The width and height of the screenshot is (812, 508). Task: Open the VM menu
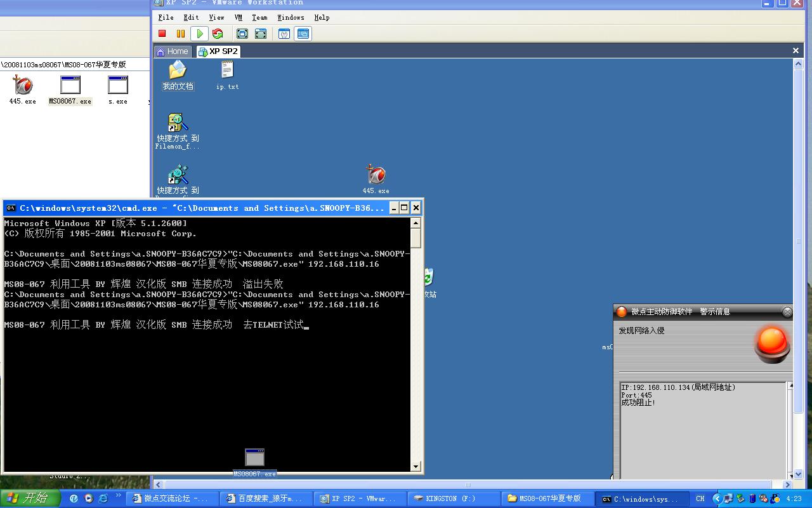tap(239, 18)
